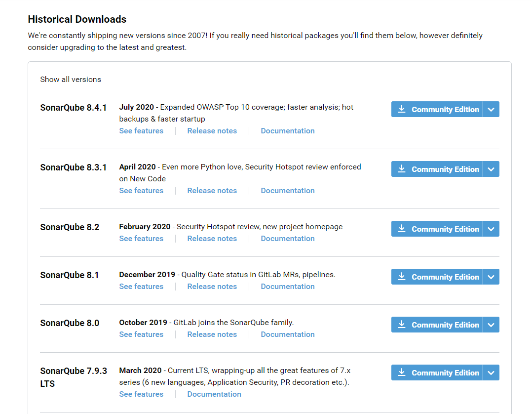Open Documentation link for SonarQube 8.2
532x414 pixels.
(288, 239)
